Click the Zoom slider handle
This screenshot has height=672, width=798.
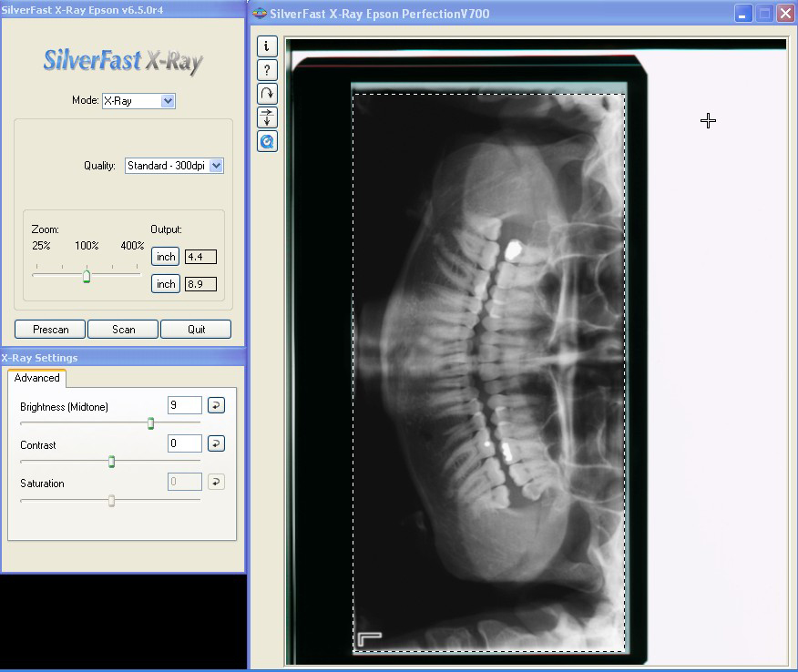click(87, 275)
